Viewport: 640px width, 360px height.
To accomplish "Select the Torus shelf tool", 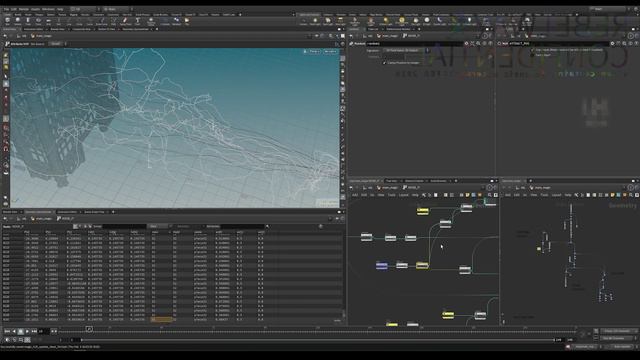I will [x=38, y=21].
